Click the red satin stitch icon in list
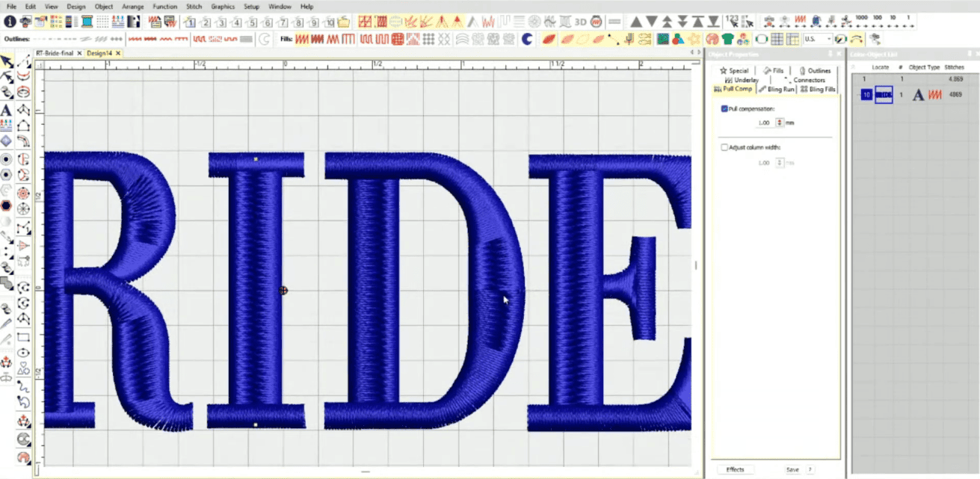Viewport: 980px width, 479px height. click(x=934, y=95)
